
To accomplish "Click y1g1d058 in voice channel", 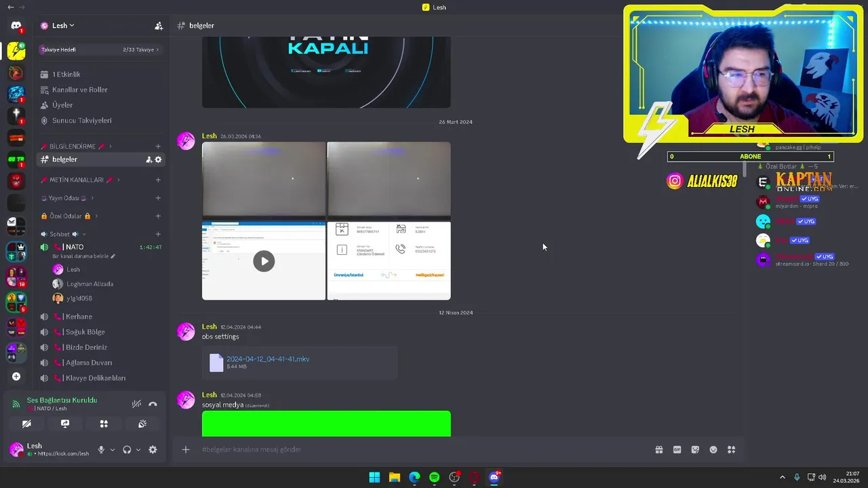I will 71,298.
